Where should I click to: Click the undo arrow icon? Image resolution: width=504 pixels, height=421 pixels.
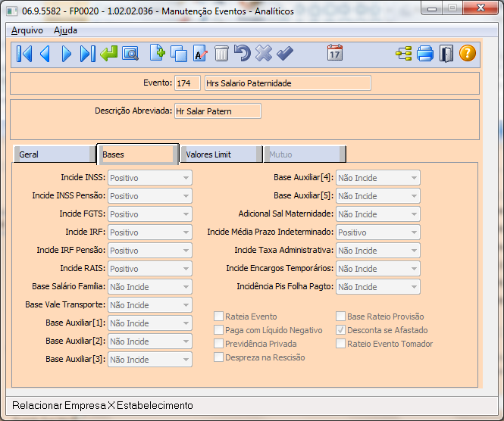pos(243,53)
